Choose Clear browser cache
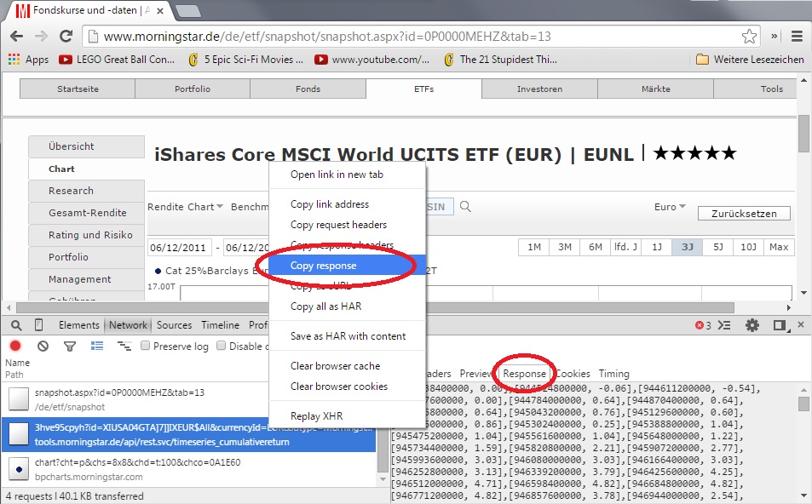812x504 pixels. click(347, 366)
